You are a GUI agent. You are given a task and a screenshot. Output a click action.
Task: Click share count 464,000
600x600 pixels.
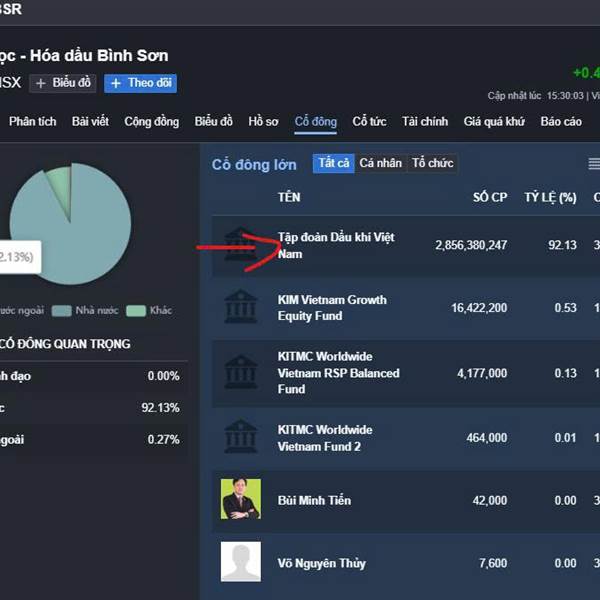click(487, 438)
